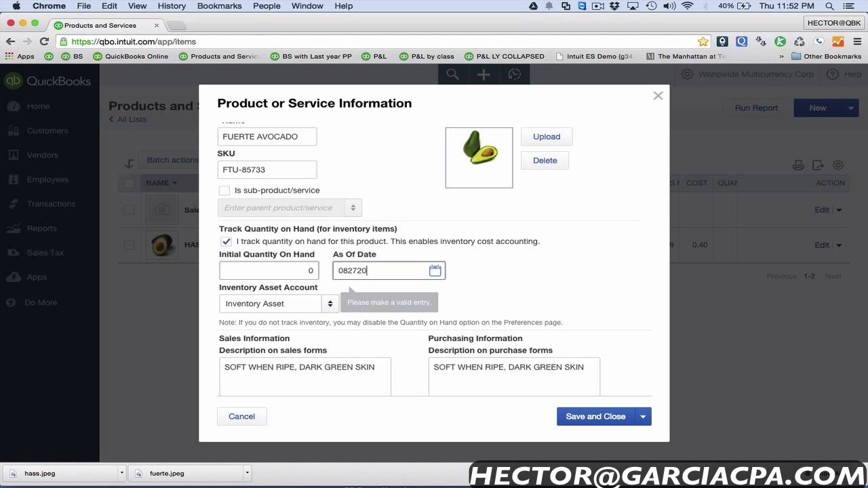
Task: Click the recent transactions clock icon
Action: (515, 75)
